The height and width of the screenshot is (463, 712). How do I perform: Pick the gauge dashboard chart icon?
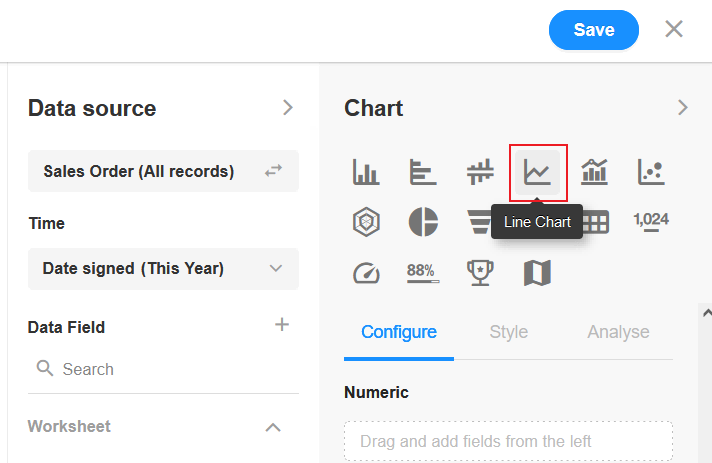(366, 273)
